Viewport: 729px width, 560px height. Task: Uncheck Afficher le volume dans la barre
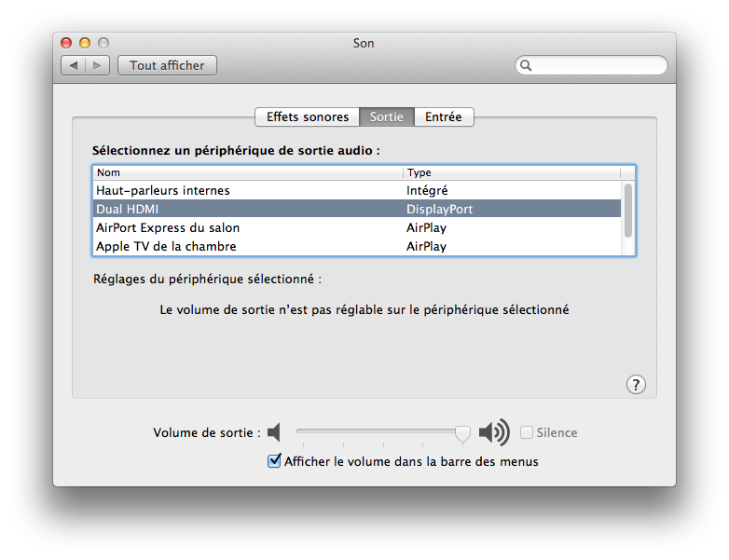tap(274, 460)
